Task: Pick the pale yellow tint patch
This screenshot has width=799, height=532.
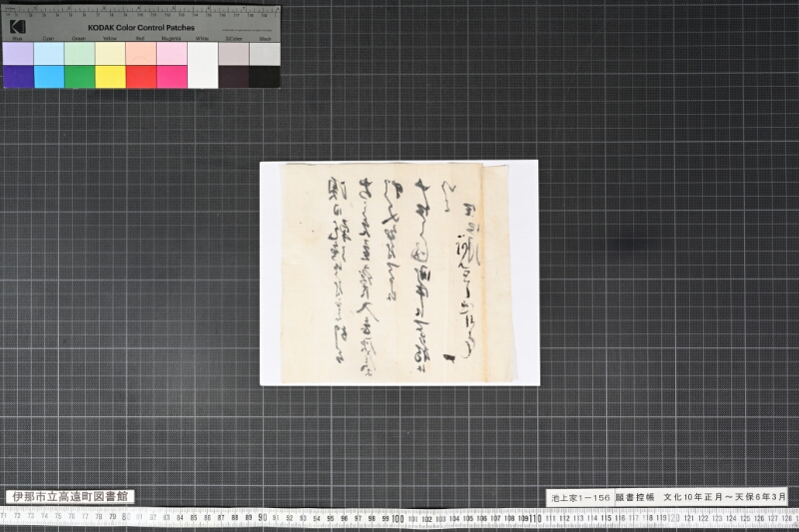Action: click(x=111, y=54)
